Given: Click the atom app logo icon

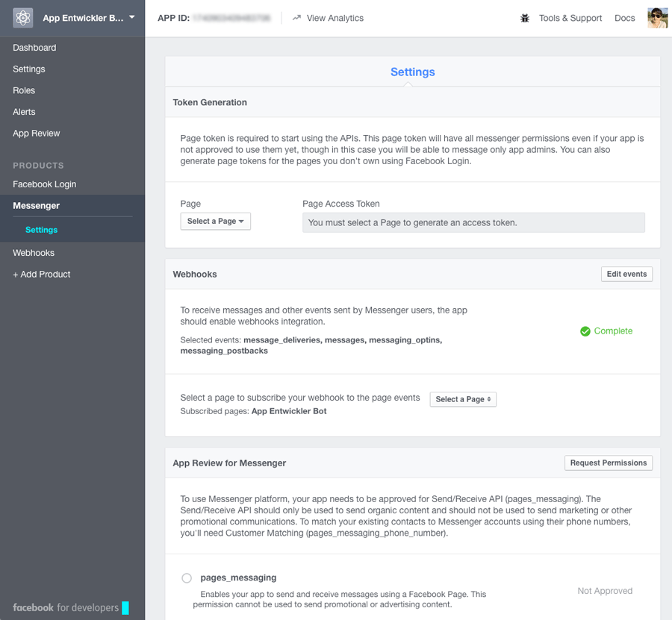Looking at the screenshot, I should click(22, 18).
